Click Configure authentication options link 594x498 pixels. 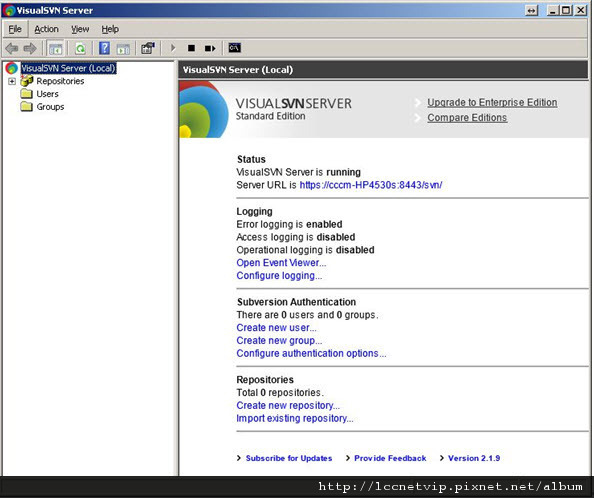(311, 353)
